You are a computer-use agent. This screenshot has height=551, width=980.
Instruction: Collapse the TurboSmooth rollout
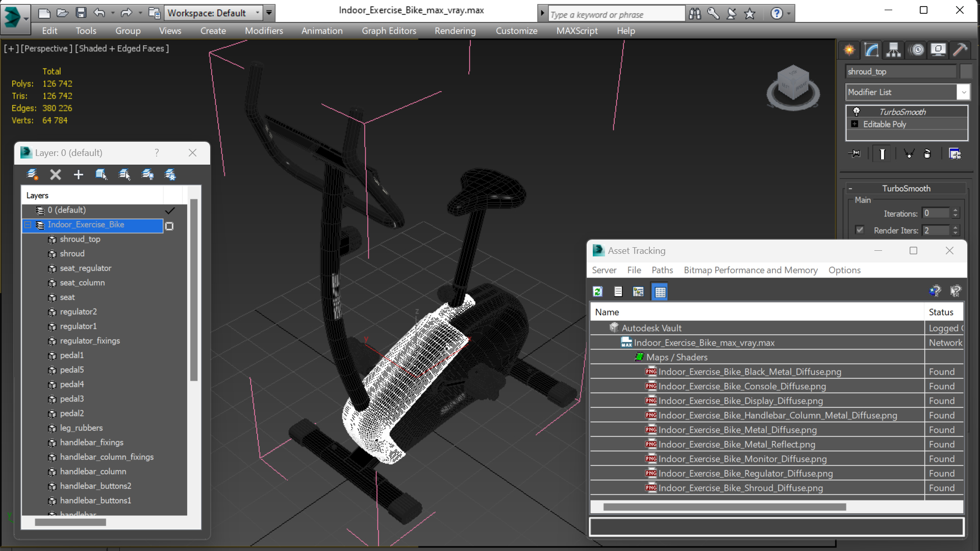tap(850, 189)
